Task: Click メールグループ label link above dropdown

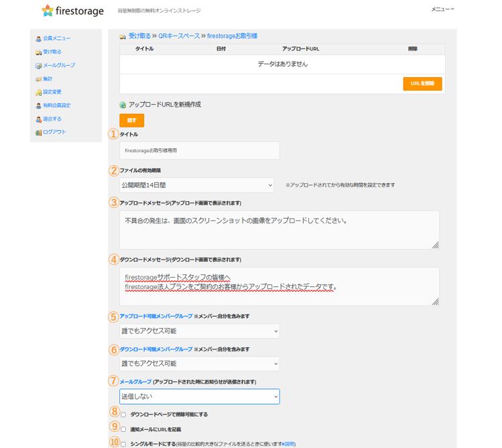Action: [x=135, y=382]
